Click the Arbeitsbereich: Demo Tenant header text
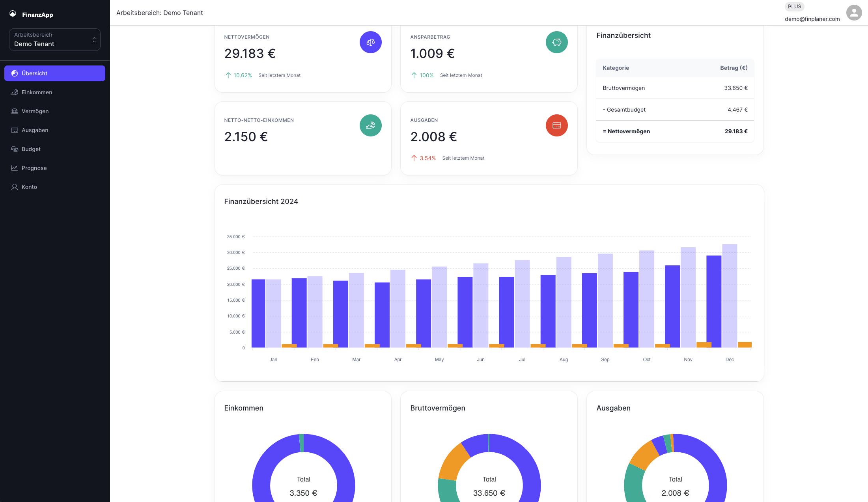868x502 pixels. [x=159, y=13]
